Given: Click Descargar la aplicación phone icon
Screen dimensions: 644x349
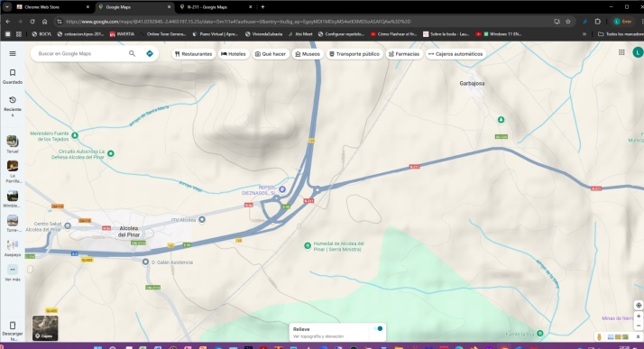Looking at the screenshot, I should 13,326.
